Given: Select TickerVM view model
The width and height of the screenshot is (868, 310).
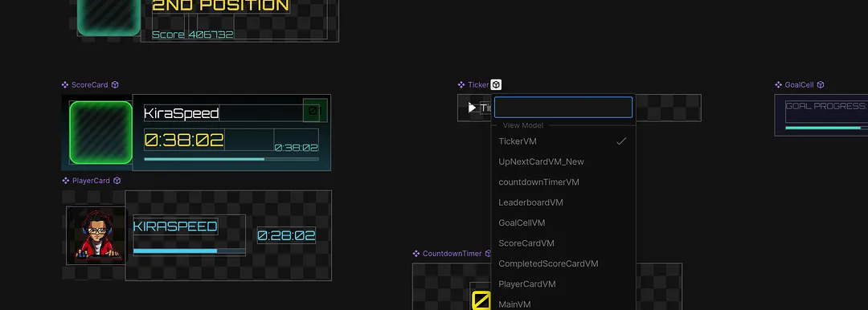Looking at the screenshot, I should (563, 141).
